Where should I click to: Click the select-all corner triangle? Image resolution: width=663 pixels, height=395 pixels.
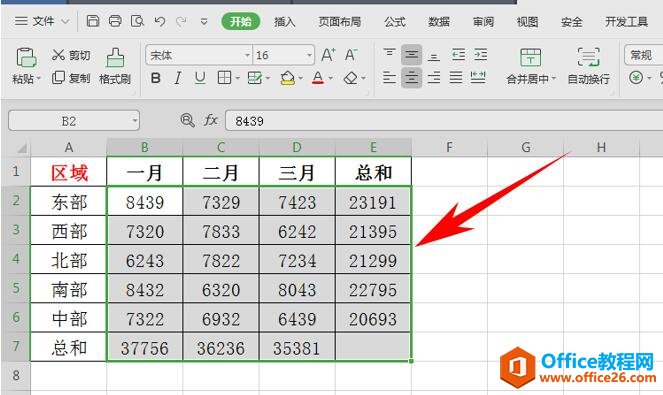coord(21,148)
